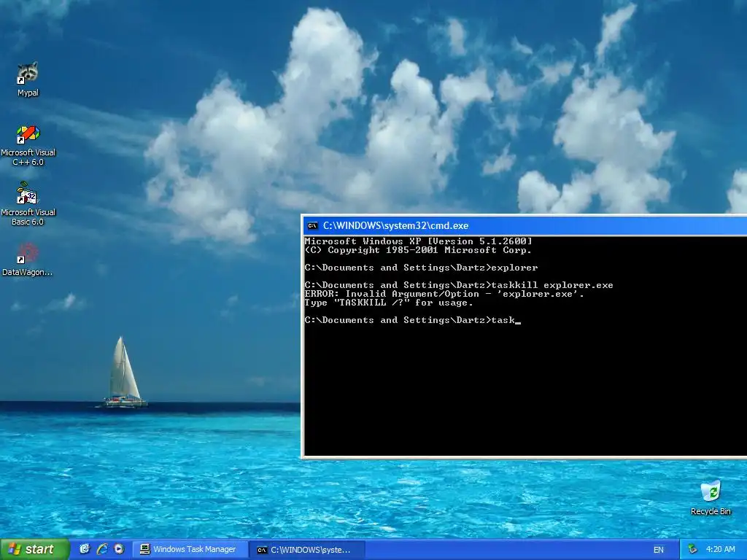Click the 'taskkill explorer.exe' command line
Viewport: 747px width, 560px height.
459,285
